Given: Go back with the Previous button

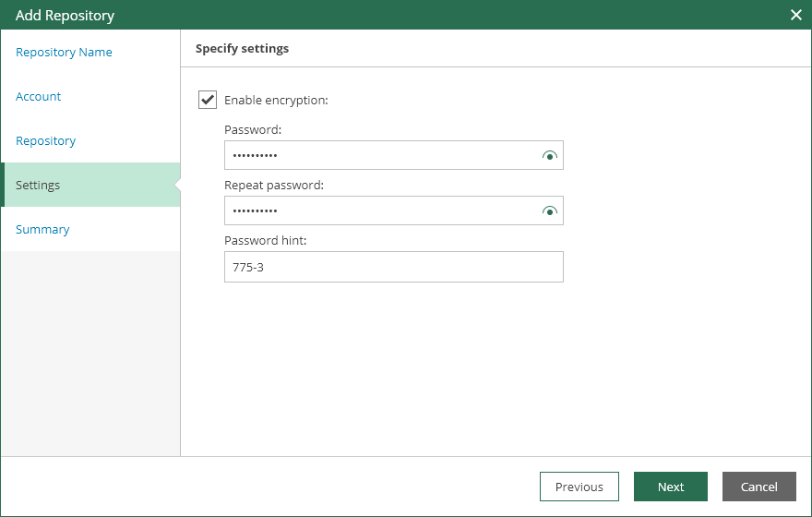Looking at the screenshot, I should 579,487.
